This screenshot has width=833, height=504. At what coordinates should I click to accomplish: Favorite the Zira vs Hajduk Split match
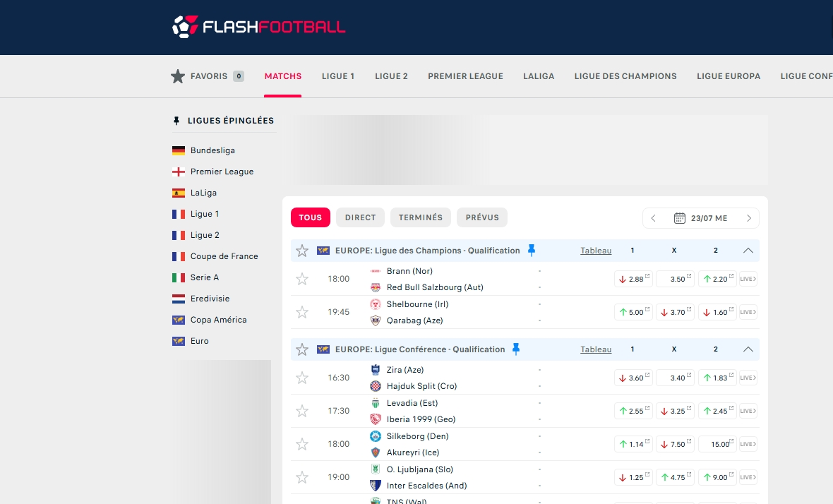302,378
